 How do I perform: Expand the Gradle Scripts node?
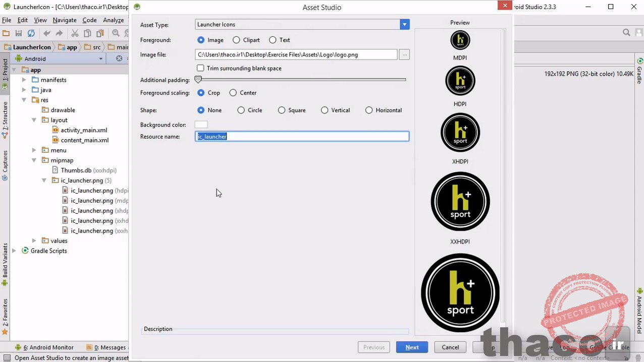(x=14, y=251)
